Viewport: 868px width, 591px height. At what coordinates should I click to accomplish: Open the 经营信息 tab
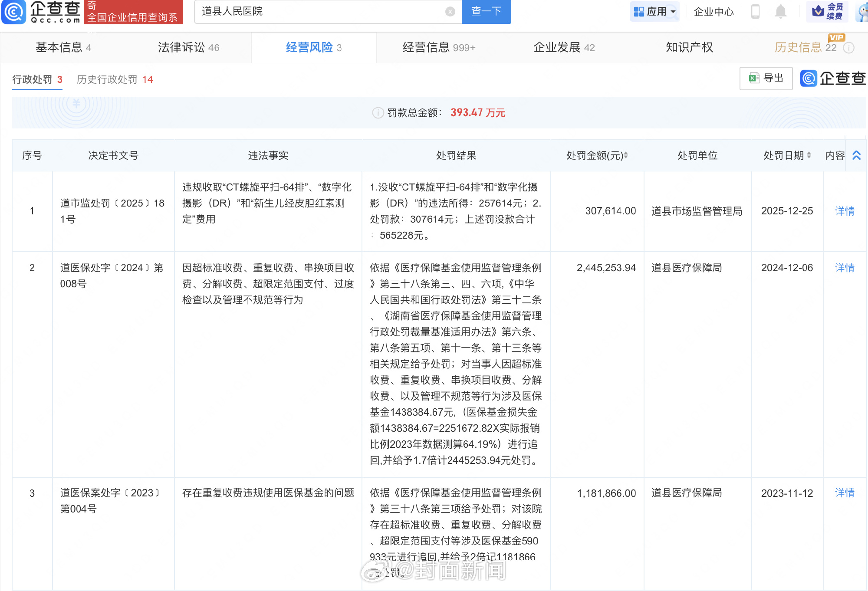(439, 47)
